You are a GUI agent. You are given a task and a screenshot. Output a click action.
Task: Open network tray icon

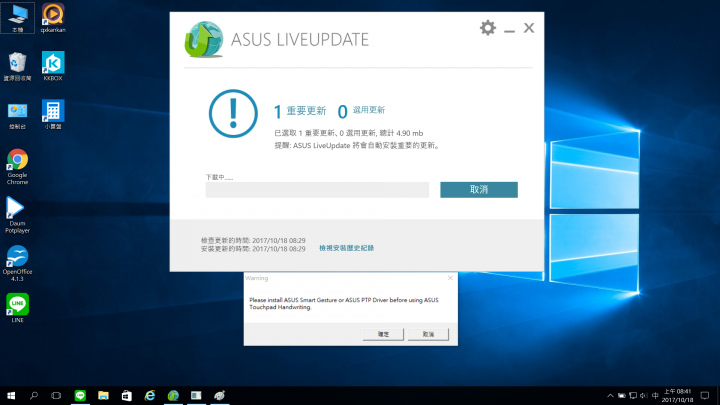(633, 395)
